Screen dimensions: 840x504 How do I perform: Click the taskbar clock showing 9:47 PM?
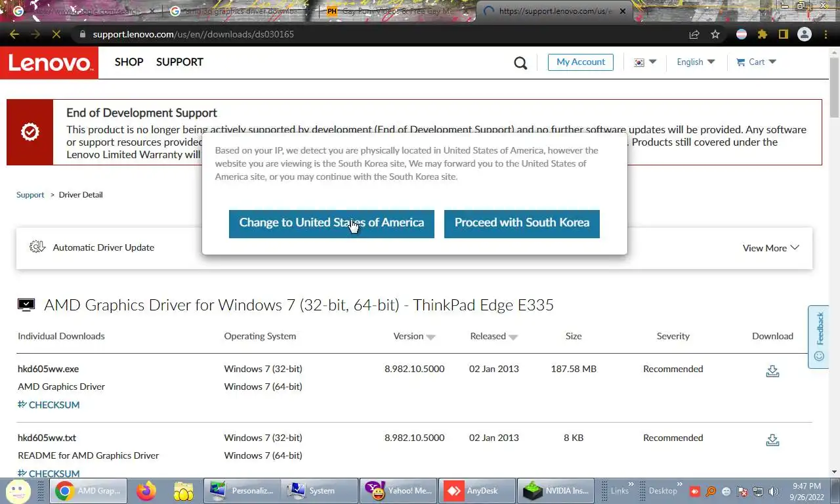[807, 491]
